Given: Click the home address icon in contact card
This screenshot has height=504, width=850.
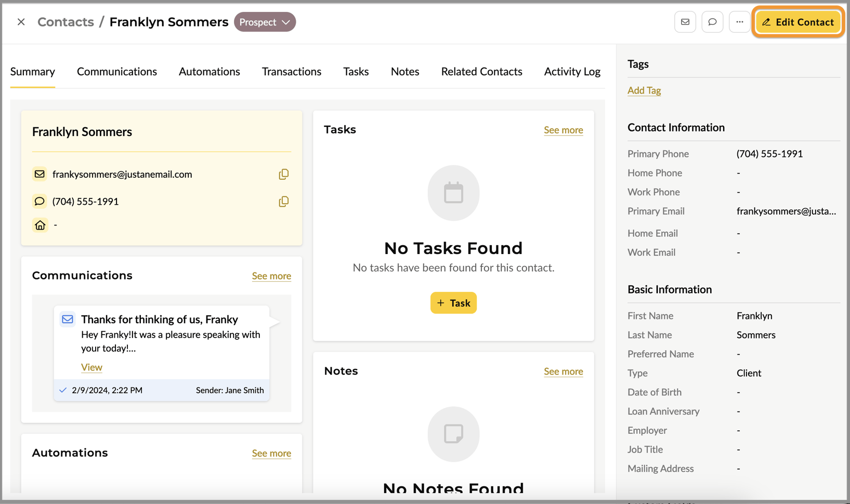Looking at the screenshot, I should coord(40,225).
